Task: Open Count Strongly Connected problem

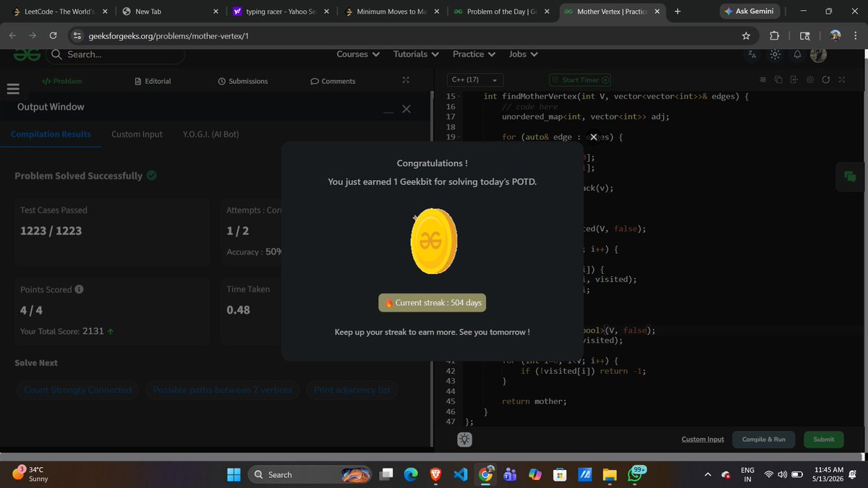Action: point(78,390)
